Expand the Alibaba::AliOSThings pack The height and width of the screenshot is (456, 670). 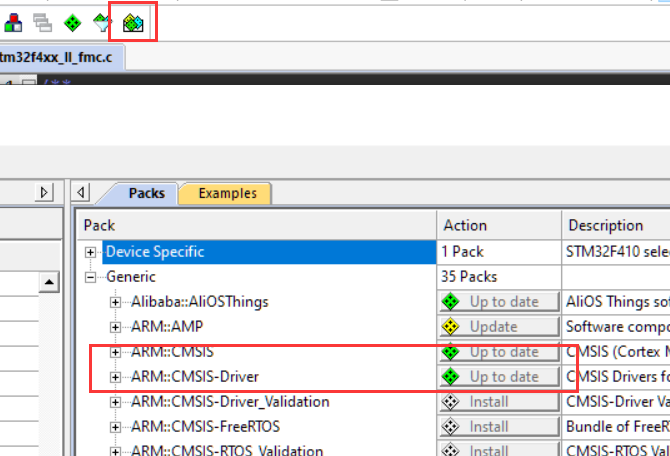(115, 302)
